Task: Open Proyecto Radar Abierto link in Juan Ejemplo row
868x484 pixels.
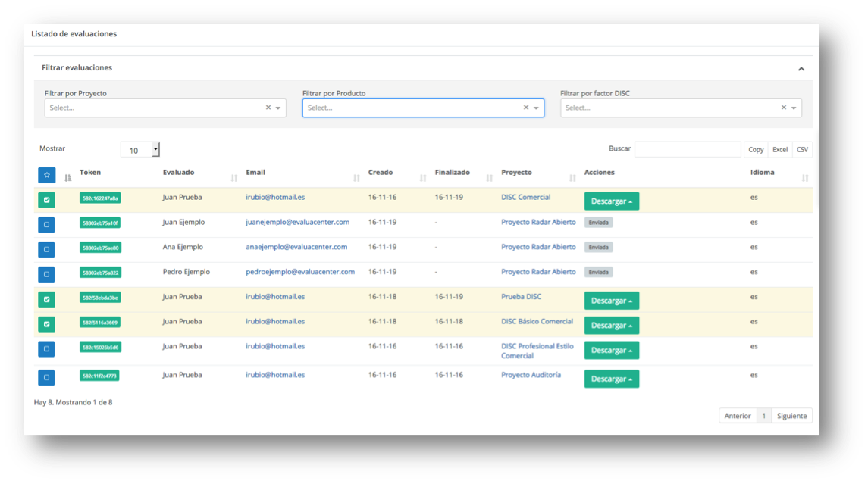Action: pos(538,223)
